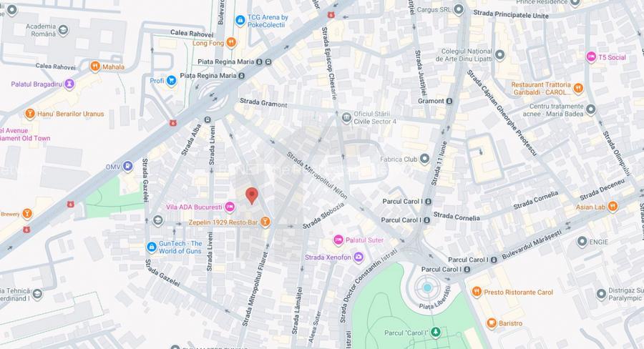644x349 pixels.
Task: Open the Strada Xenofon camera icon
Action: click(358, 257)
